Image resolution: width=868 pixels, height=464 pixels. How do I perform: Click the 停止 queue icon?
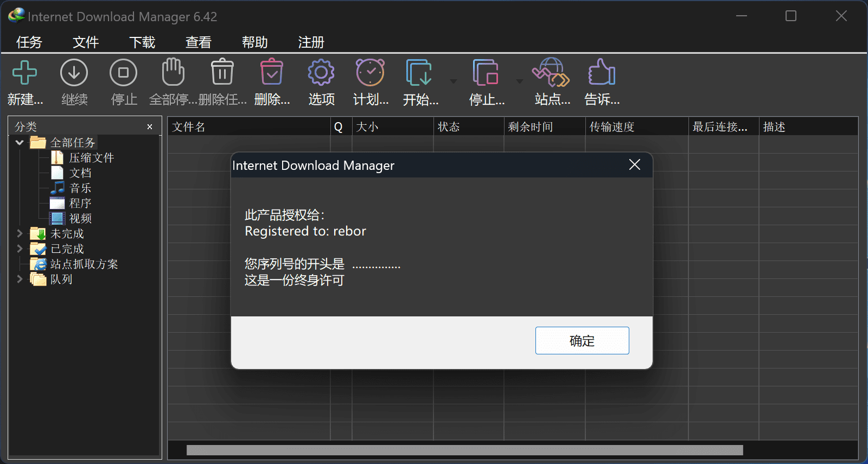tap(486, 72)
